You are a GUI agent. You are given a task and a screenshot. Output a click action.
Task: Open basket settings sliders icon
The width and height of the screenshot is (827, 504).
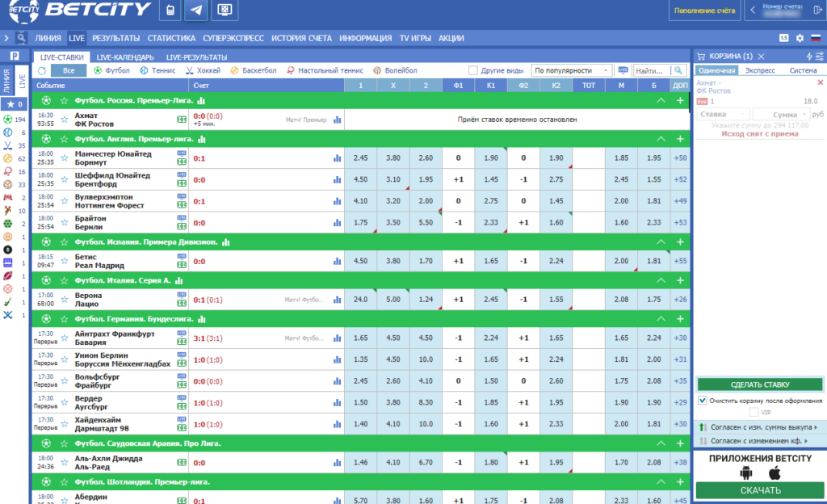tap(819, 56)
